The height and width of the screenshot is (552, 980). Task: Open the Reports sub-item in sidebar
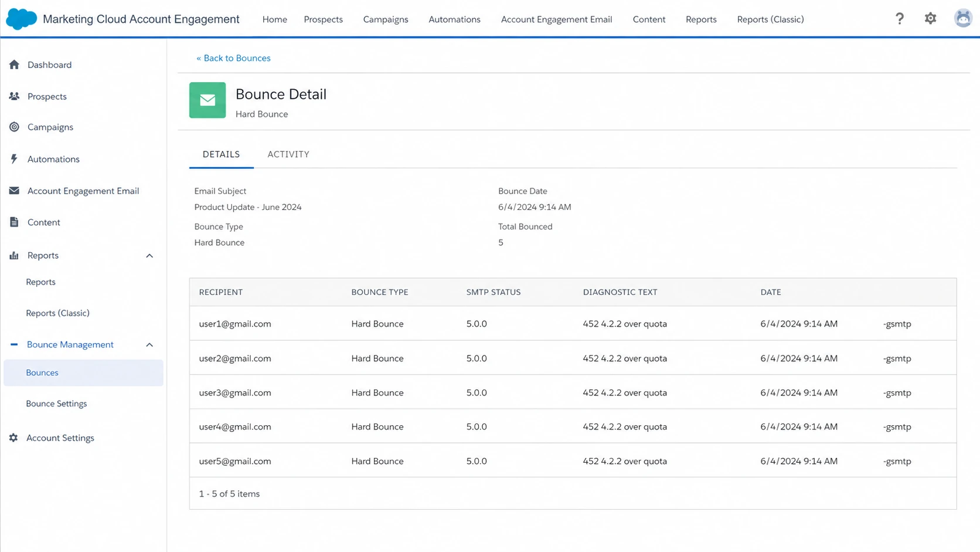[x=40, y=282]
